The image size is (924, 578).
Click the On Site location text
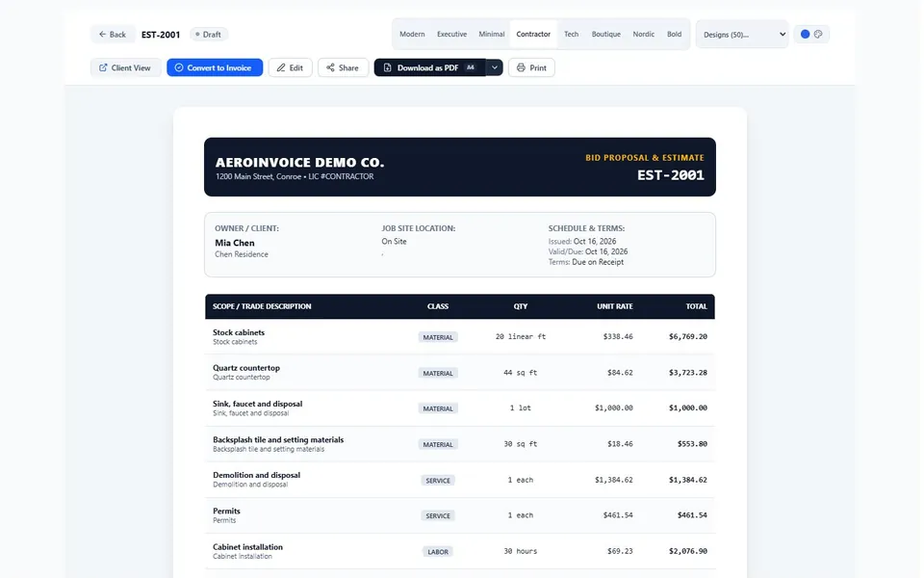pos(394,241)
